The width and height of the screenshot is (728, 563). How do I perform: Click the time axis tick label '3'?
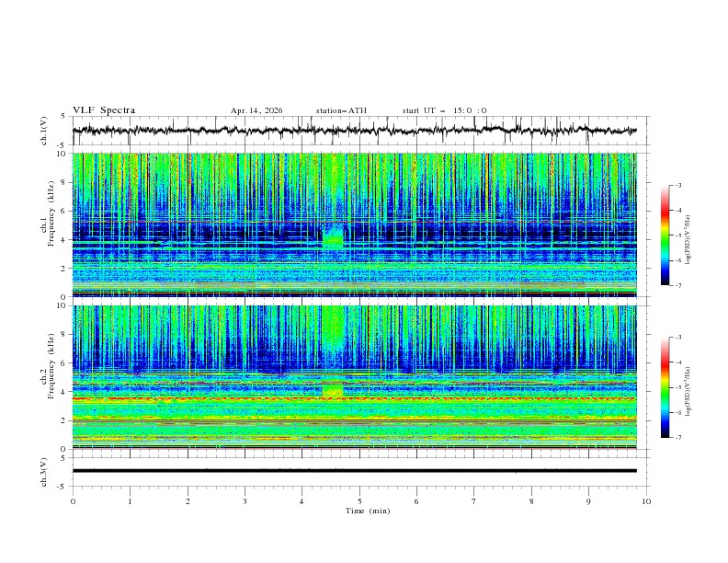[245, 501]
